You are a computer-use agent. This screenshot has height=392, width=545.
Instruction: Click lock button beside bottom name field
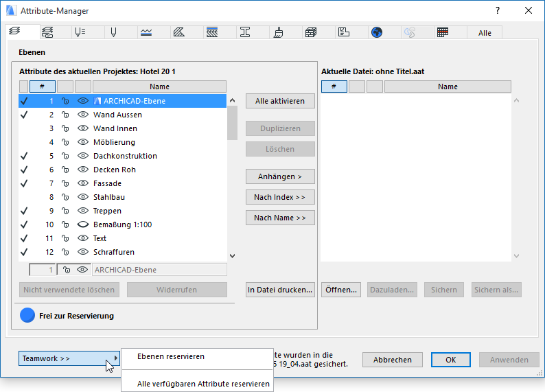66,270
